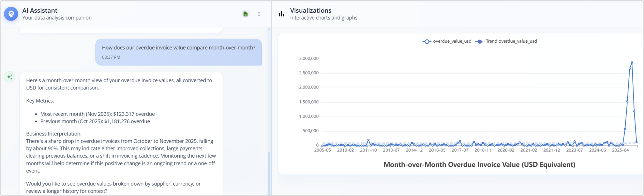The height and width of the screenshot is (196, 644).
Task: Click the Visualizations panel heading
Action: click(x=311, y=11)
